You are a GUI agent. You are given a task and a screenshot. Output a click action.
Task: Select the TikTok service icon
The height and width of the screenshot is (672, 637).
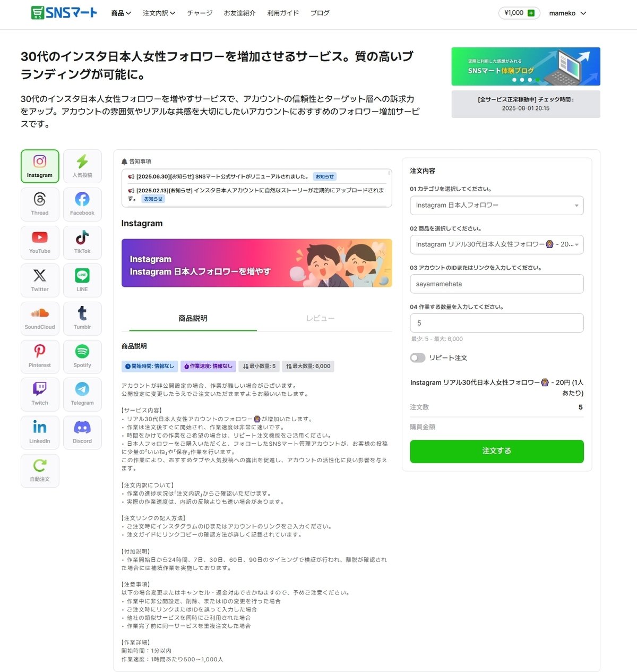pyautogui.click(x=82, y=242)
